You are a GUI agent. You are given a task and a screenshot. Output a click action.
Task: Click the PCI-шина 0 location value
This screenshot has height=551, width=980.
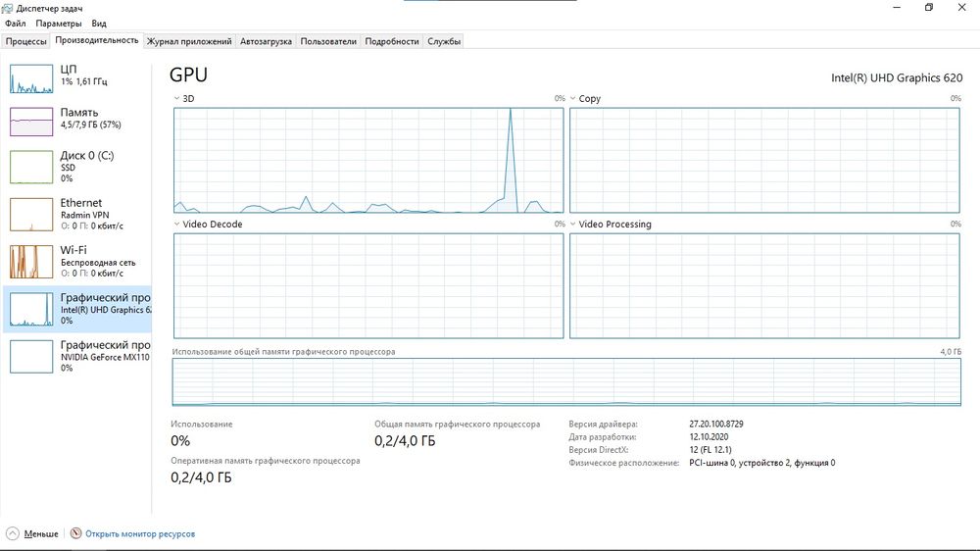[761, 463]
